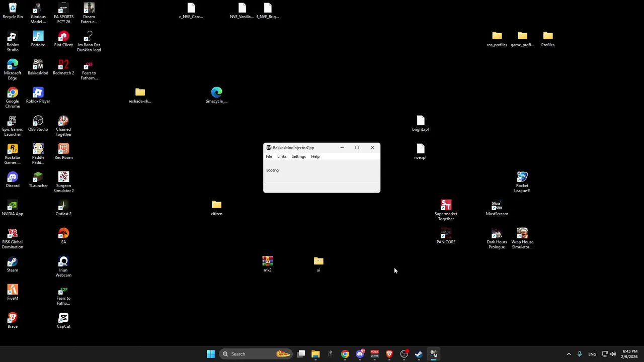
Task: Select the MustScream desktop icon
Action: tap(497, 208)
